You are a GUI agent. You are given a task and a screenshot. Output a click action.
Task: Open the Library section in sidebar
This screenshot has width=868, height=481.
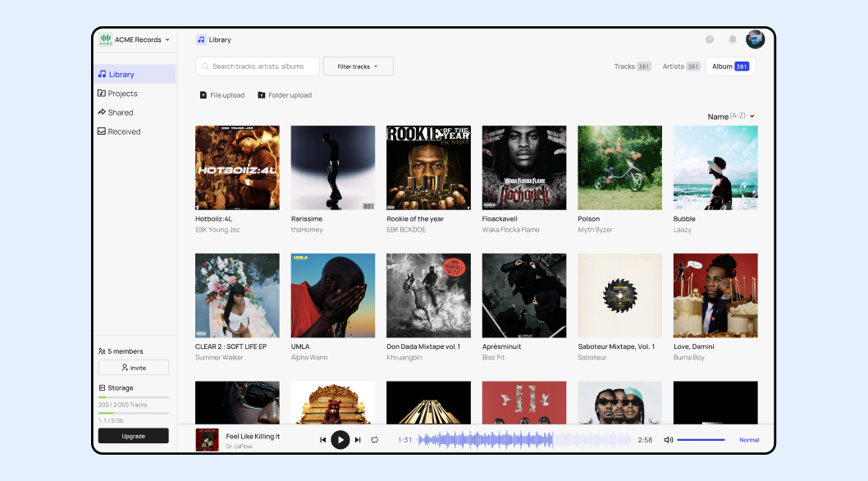[x=135, y=74]
